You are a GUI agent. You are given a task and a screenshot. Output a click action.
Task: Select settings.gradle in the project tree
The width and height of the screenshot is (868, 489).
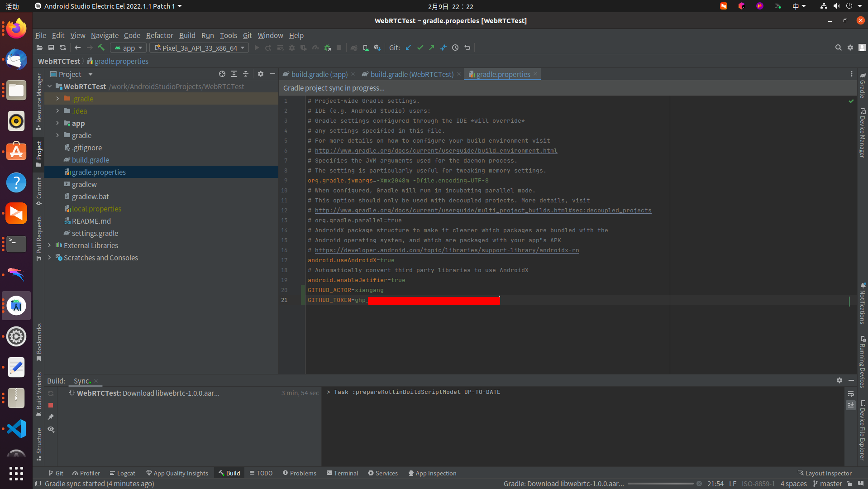pyautogui.click(x=95, y=233)
